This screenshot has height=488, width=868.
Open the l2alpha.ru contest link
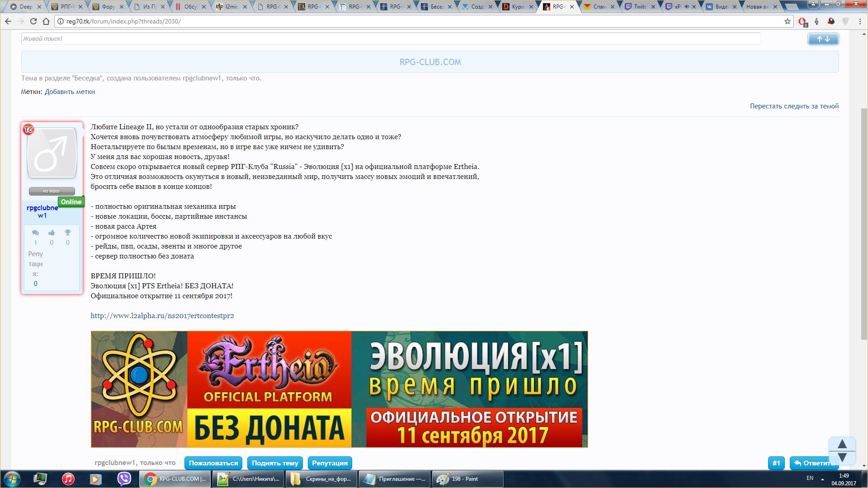click(162, 316)
